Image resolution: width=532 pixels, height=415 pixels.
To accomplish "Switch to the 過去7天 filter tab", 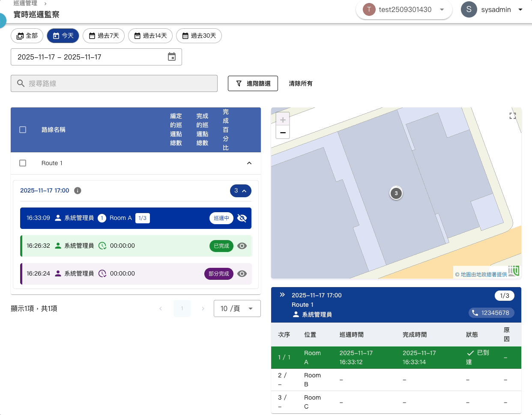I will coord(104,36).
